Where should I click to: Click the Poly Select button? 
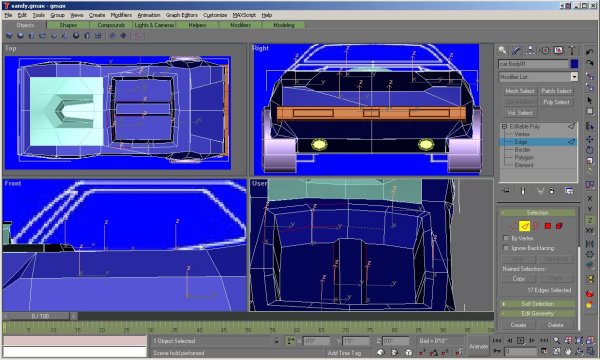click(x=556, y=102)
